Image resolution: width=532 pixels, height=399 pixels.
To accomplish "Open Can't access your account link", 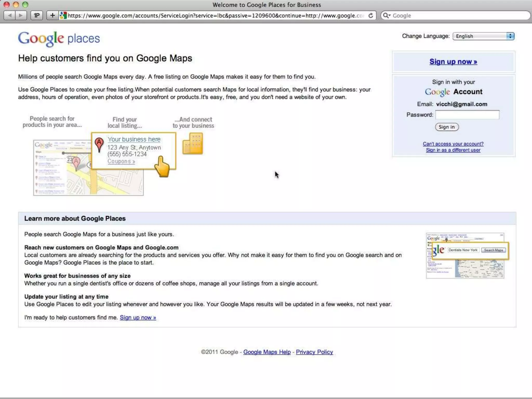I will [453, 144].
